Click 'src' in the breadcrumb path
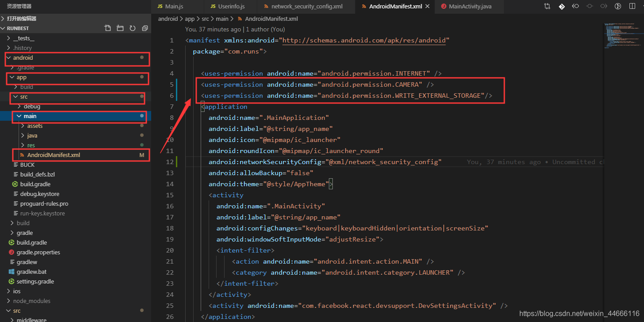The height and width of the screenshot is (322, 644). click(x=206, y=19)
